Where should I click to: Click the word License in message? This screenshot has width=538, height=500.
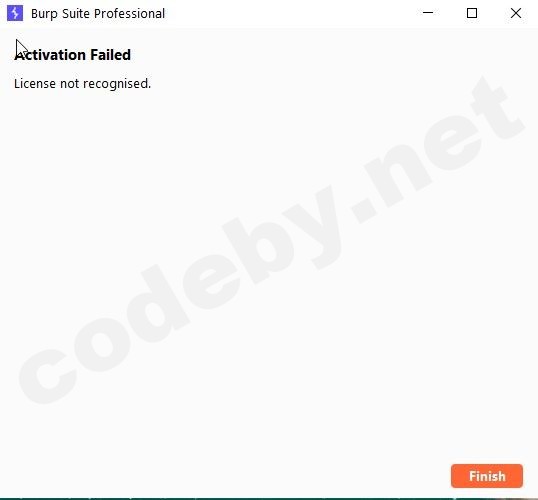pos(35,83)
